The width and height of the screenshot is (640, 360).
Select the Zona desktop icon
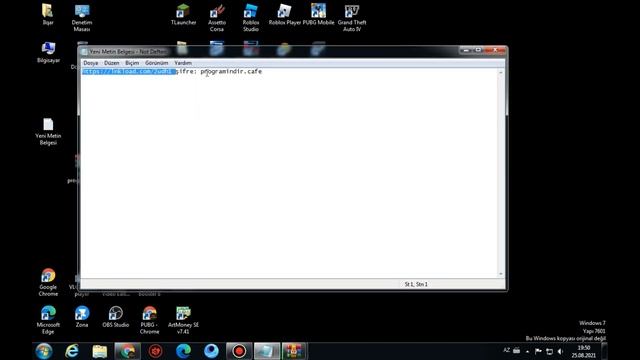click(82, 317)
